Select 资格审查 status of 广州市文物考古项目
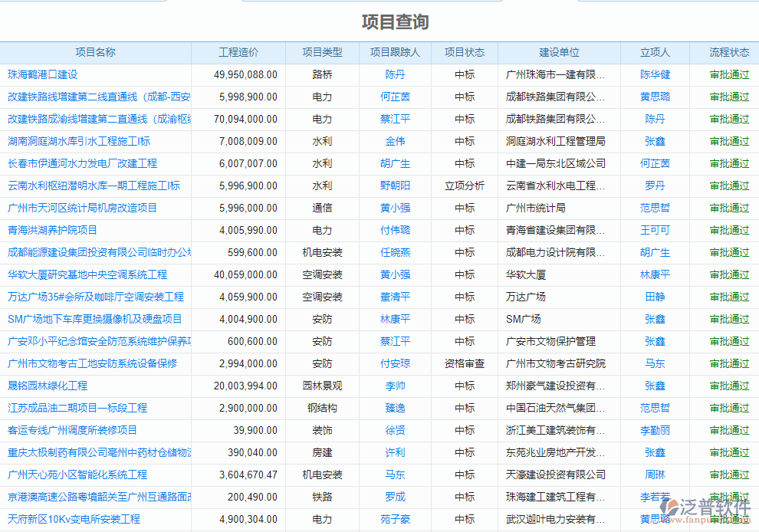Image resolution: width=759 pixels, height=532 pixels. 465,363
